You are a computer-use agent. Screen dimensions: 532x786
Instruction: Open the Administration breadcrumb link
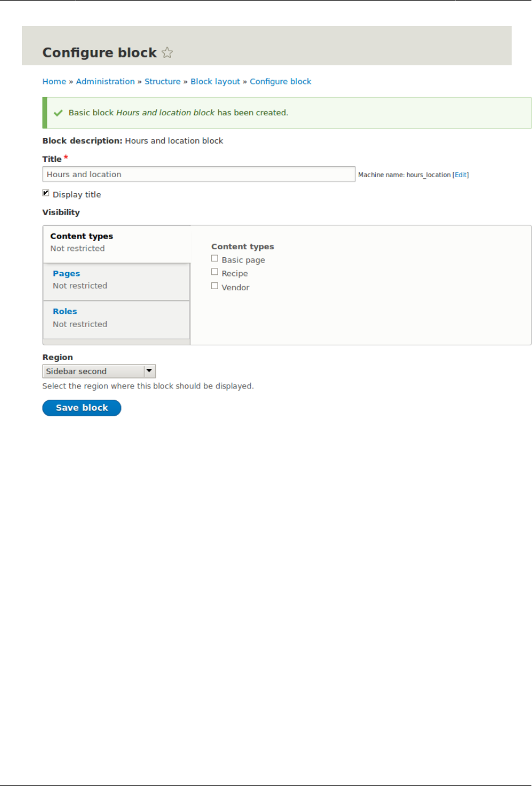pyautogui.click(x=105, y=82)
